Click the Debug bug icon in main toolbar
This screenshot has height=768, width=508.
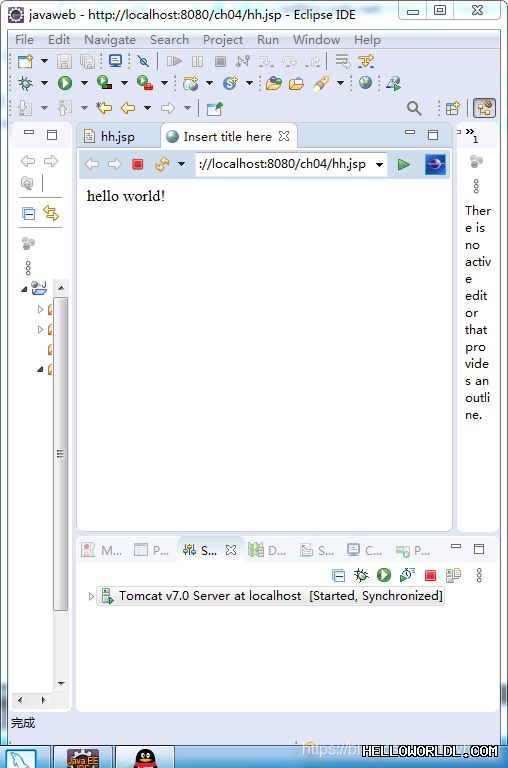coord(25,83)
